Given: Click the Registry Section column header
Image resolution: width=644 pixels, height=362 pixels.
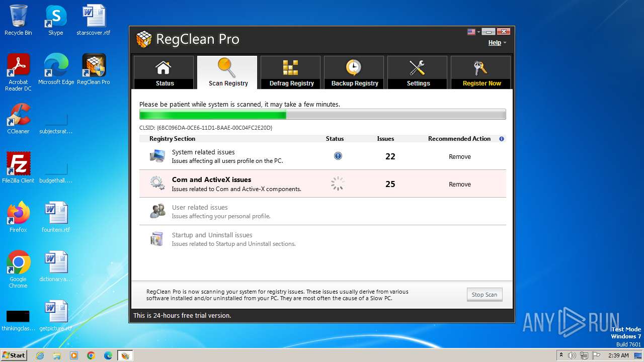Looking at the screenshot, I should pyautogui.click(x=172, y=139).
